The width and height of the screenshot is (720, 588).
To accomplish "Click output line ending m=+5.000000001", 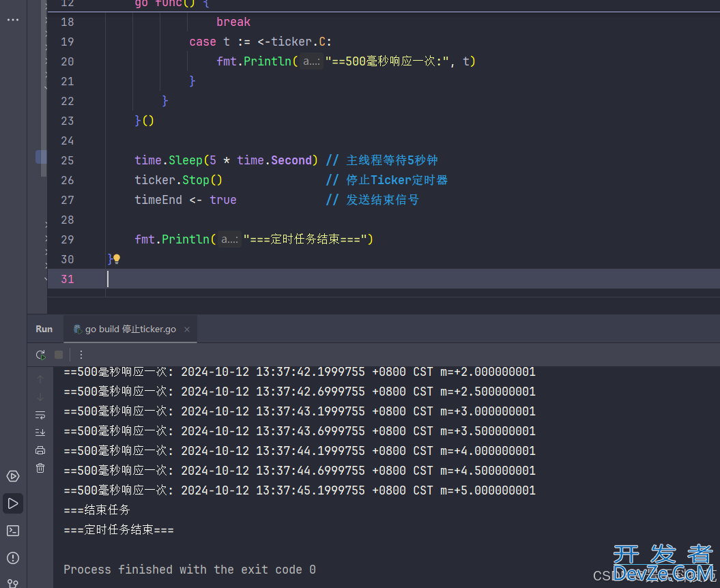I will 300,490.
